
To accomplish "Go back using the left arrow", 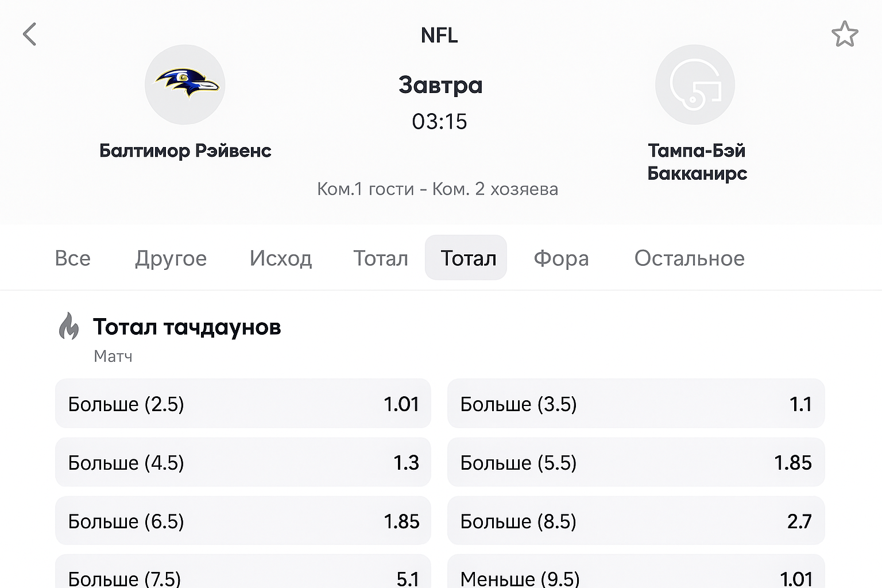I will coord(30,34).
